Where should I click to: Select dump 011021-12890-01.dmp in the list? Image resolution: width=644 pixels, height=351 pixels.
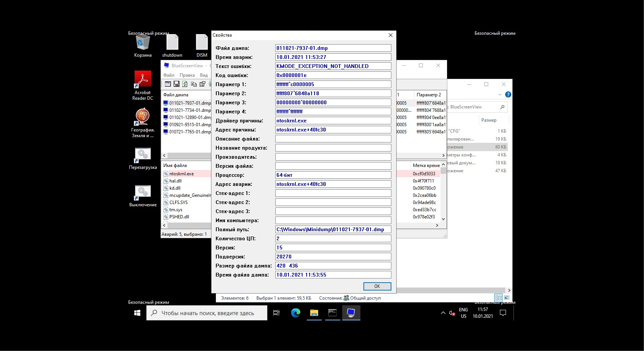(x=187, y=118)
